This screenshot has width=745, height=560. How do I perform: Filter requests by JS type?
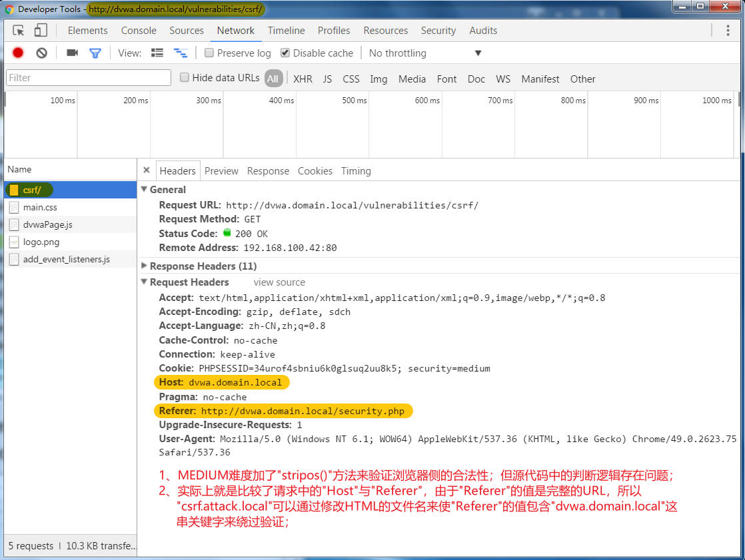tap(327, 79)
